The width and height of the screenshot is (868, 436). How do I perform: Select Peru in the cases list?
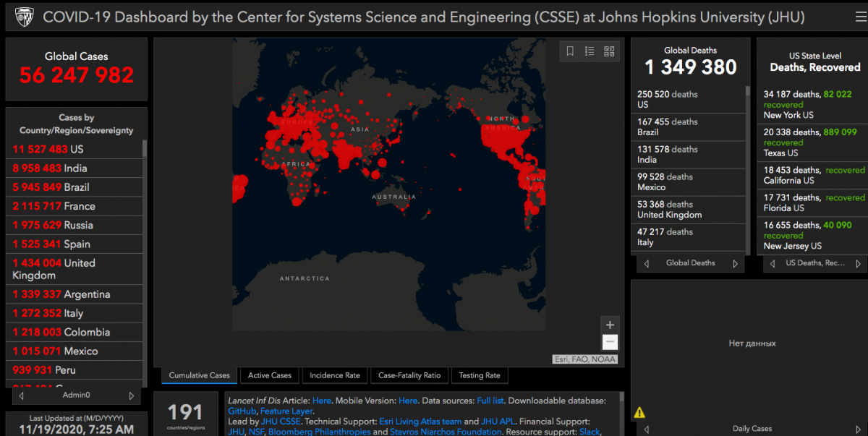tap(75, 369)
